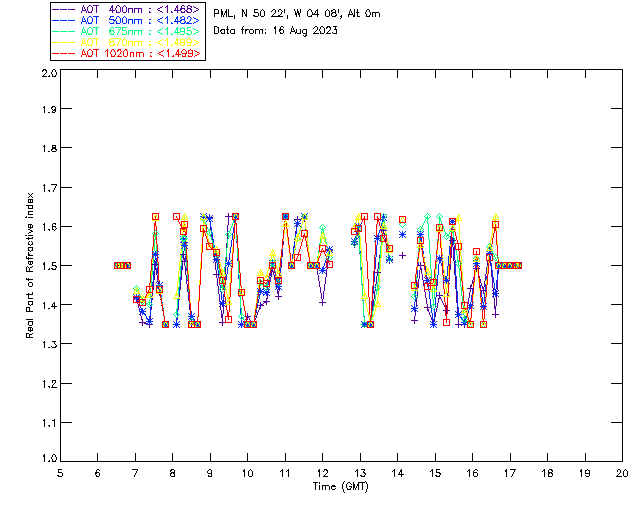Image resolution: width=640 pixels, height=512 pixels.
Task: Select the green dashed line sample in legend
Action: coord(64,31)
